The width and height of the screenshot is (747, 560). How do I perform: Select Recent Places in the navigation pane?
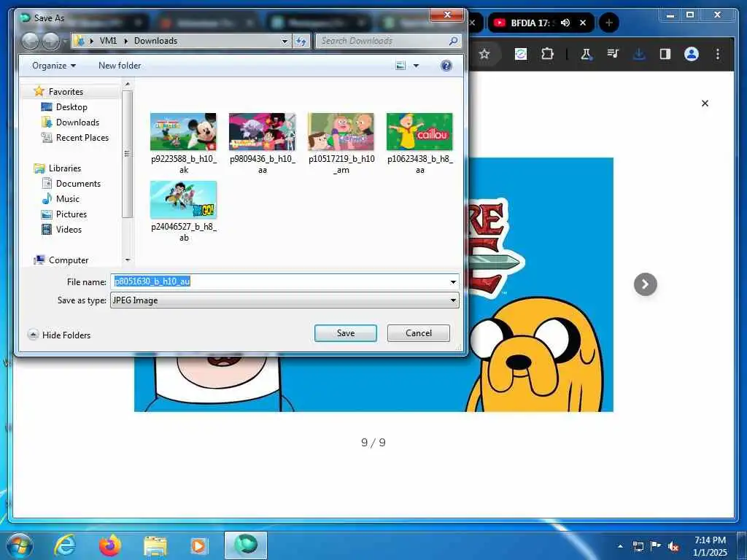coord(82,138)
